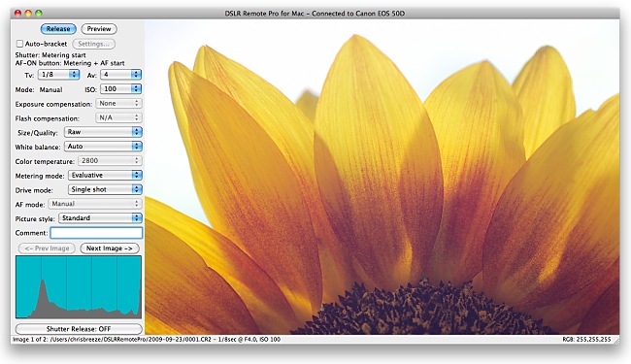Image resolution: width=631 pixels, height=364 pixels.
Task: Close the window with the red button
Action: tap(17, 14)
